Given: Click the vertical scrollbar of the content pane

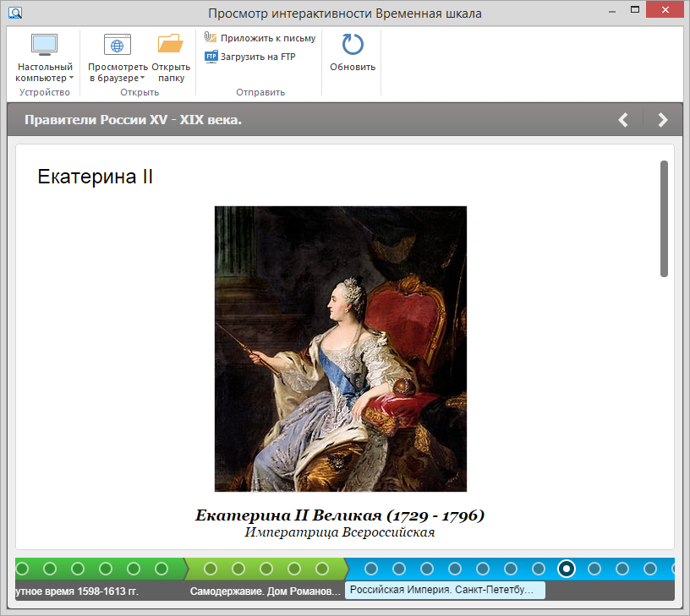Looking at the screenshot, I should click(664, 219).
